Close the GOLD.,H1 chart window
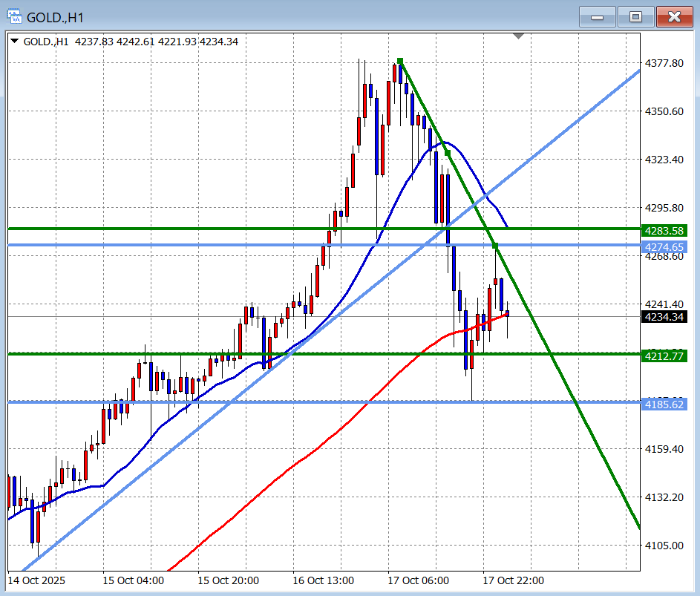The width and height of the screenshot is (700, 596). (674, 16)
